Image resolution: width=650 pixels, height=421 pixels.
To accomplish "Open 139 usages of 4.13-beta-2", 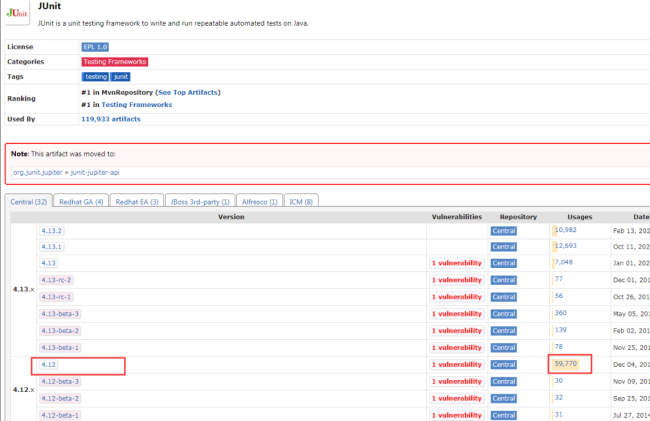I will (560, 330).
